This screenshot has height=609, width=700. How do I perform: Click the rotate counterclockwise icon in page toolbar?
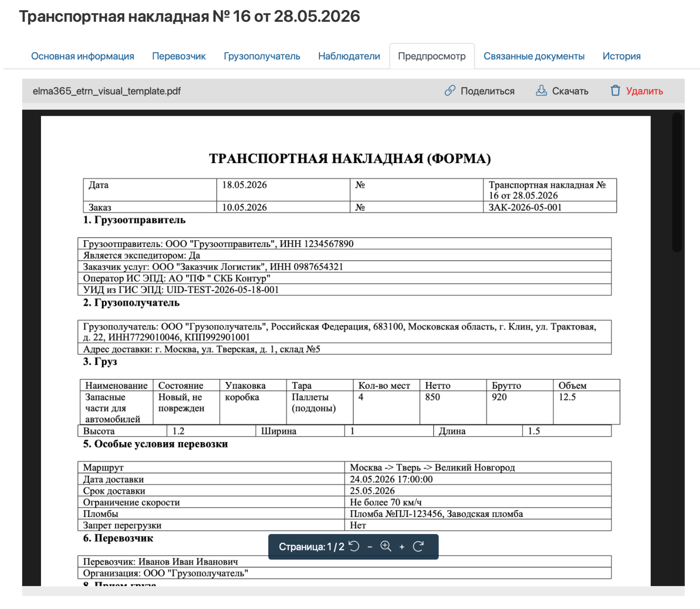pos(354,546)
